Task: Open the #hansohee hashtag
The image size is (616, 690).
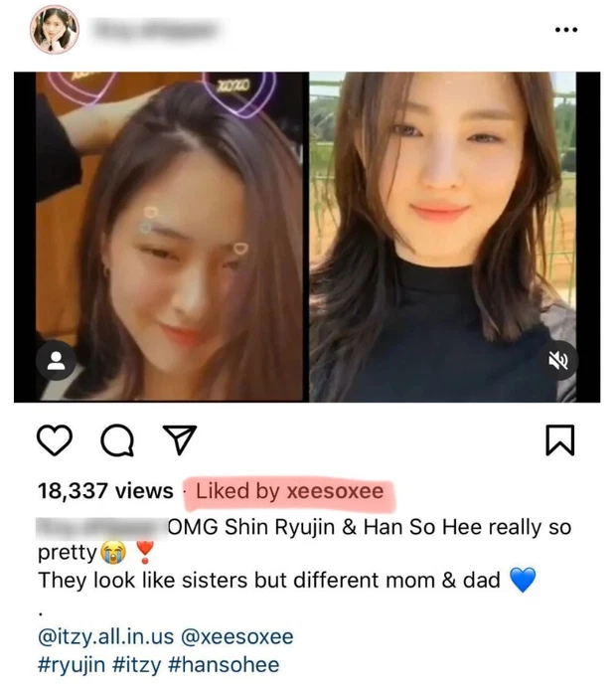Action: 224,665
